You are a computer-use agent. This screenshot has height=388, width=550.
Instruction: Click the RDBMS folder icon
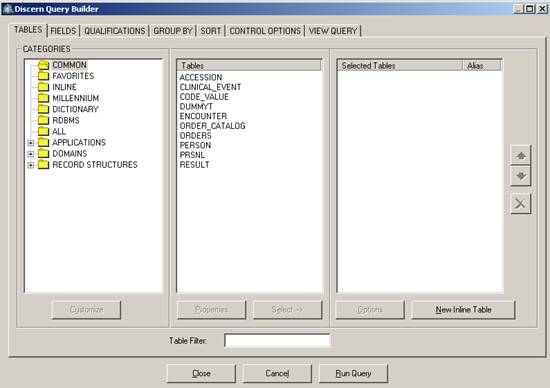[43, 120]
